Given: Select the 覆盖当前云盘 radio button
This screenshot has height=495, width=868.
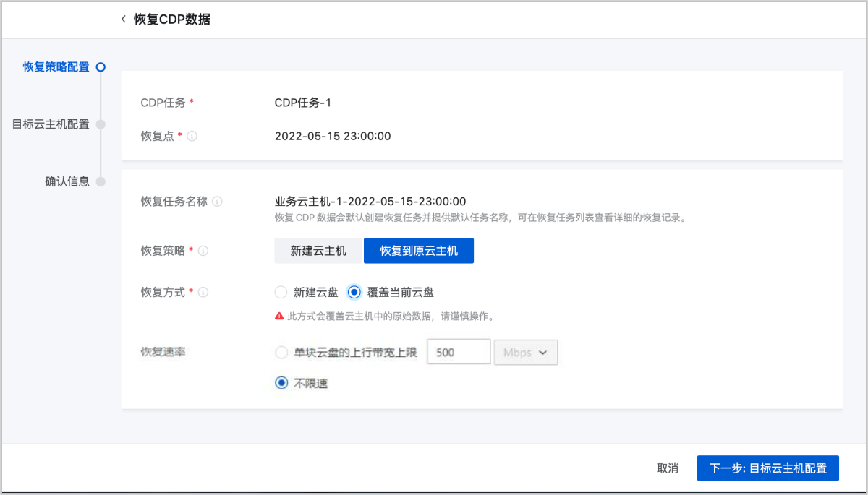Looking at the screenshot, I should point(354,292).
